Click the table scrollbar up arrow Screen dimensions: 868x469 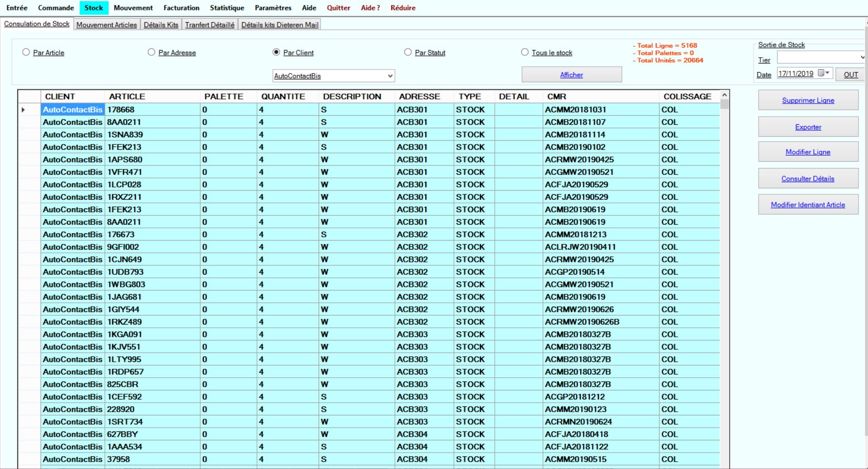pos(725,95)
